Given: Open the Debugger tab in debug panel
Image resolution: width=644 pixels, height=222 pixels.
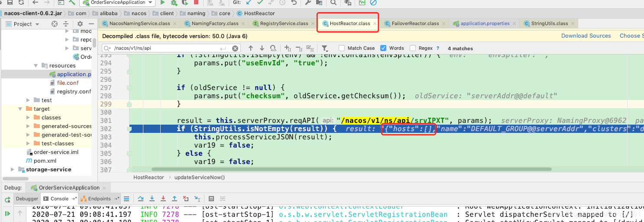Looking at the screenshot, I should coord(27,199).
